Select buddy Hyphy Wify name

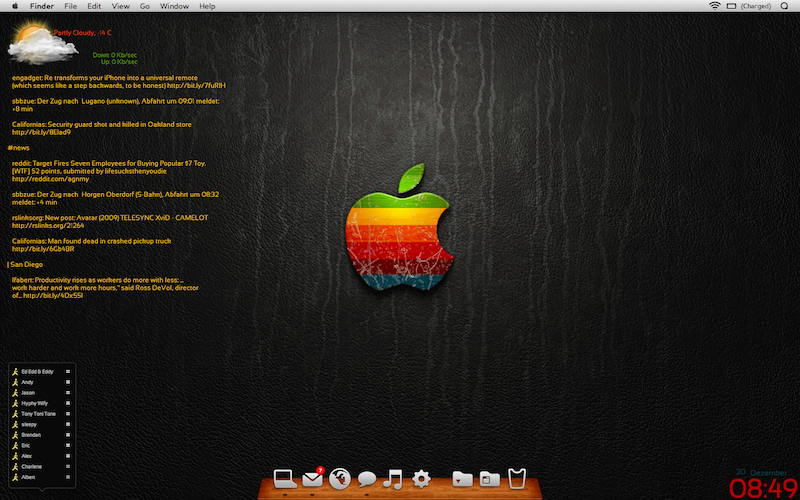(35, 403)
